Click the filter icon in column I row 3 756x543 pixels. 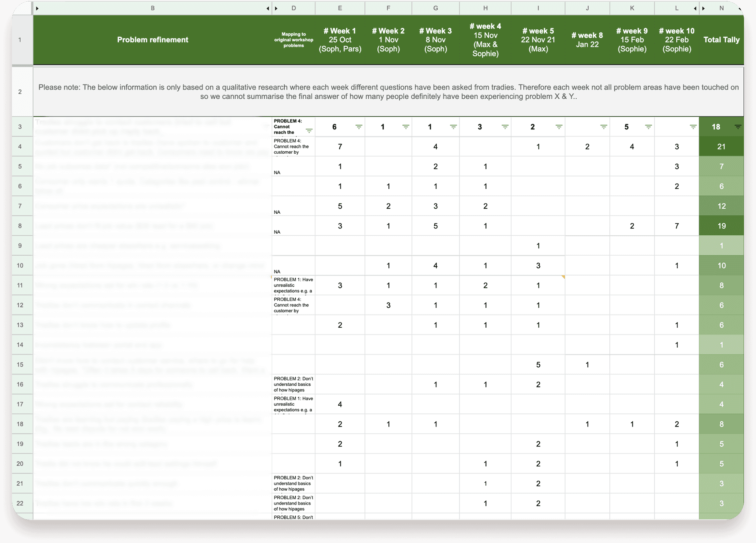point(559,127)
